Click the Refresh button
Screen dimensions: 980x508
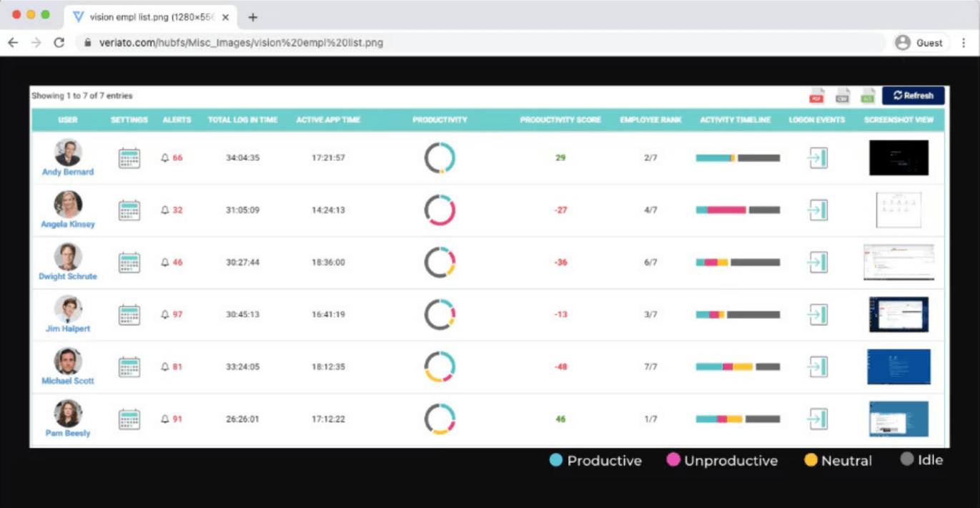pyautogui.click(x=913, y=96)
